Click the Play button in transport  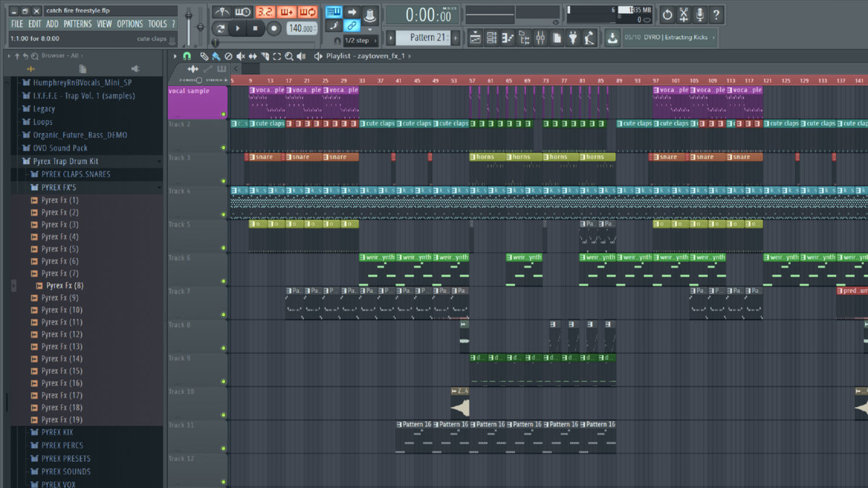tap(238, 29)
